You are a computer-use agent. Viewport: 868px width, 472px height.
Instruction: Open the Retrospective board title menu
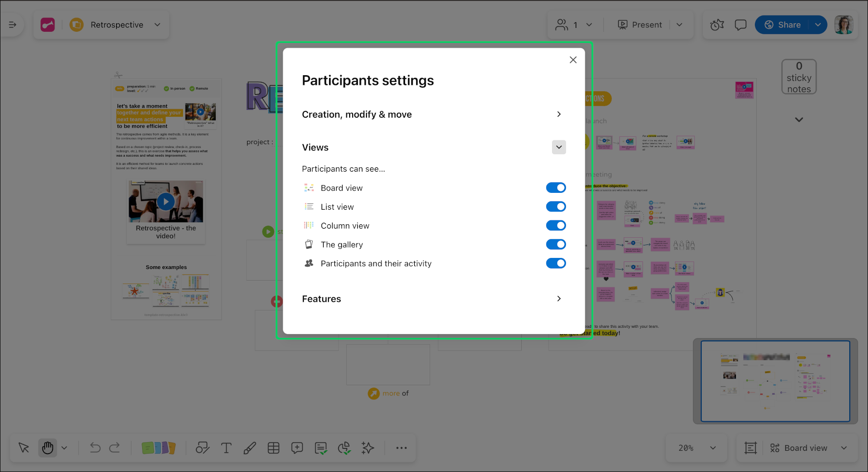pos(157,25)
